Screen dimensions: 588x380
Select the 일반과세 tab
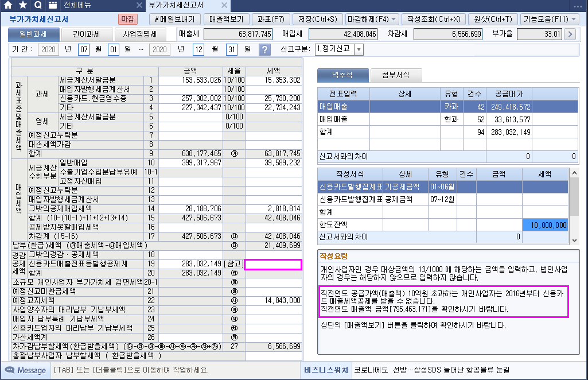33,34
